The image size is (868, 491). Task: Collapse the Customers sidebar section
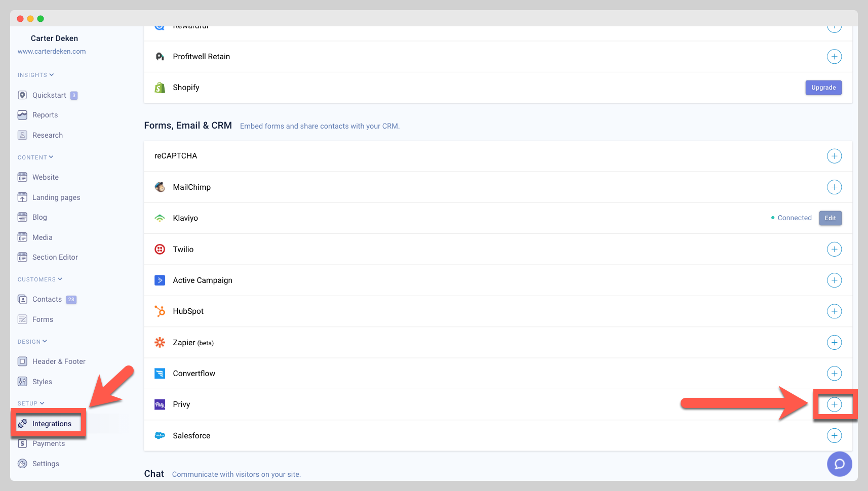40,279
